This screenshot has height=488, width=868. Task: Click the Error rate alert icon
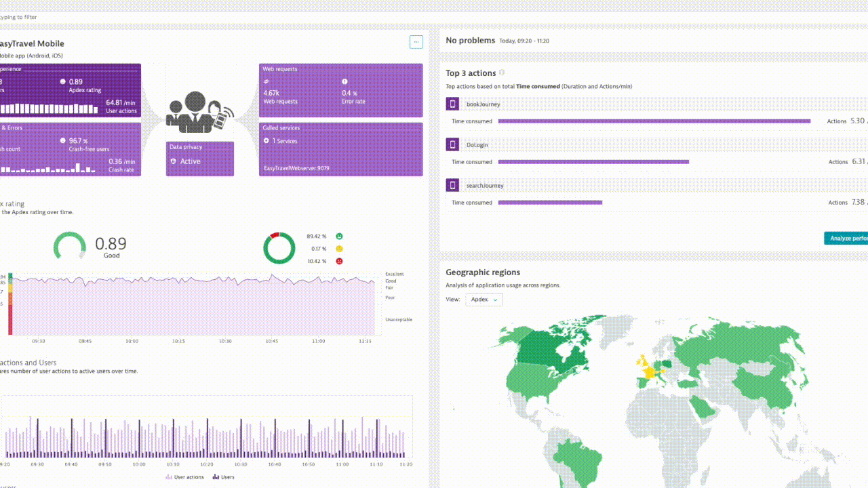point(346,81)
